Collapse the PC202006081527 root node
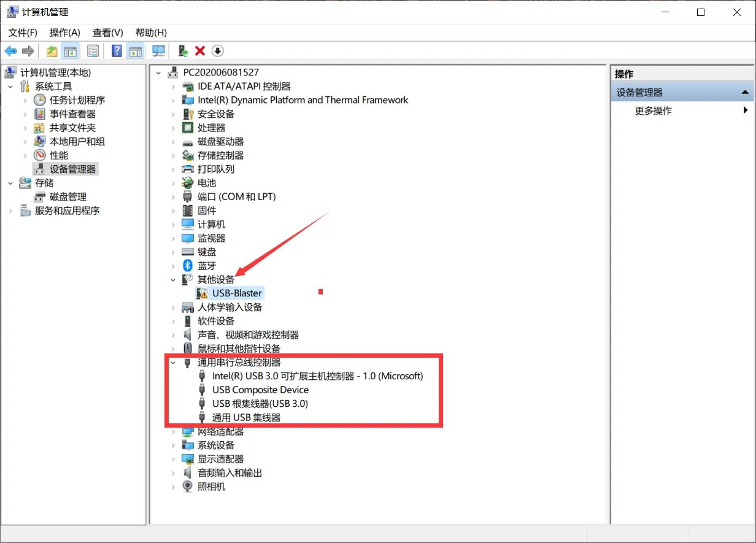The image size is (756, 543). pos(159,72)
